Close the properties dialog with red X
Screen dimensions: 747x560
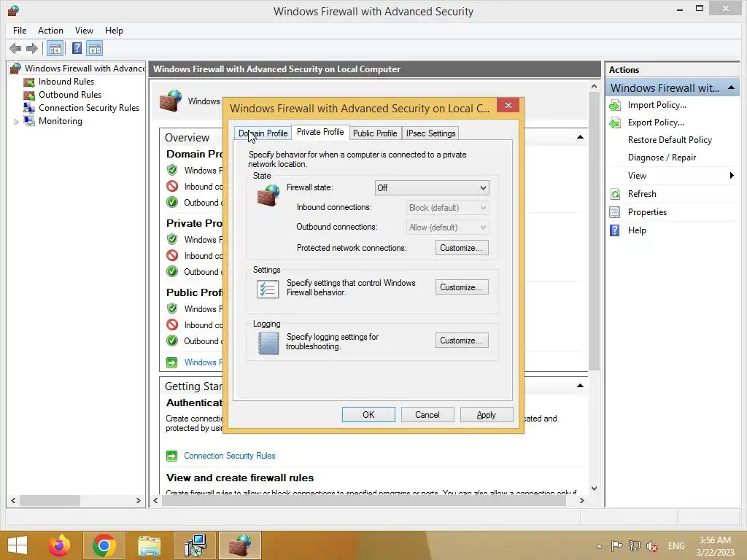coord(508,105)
